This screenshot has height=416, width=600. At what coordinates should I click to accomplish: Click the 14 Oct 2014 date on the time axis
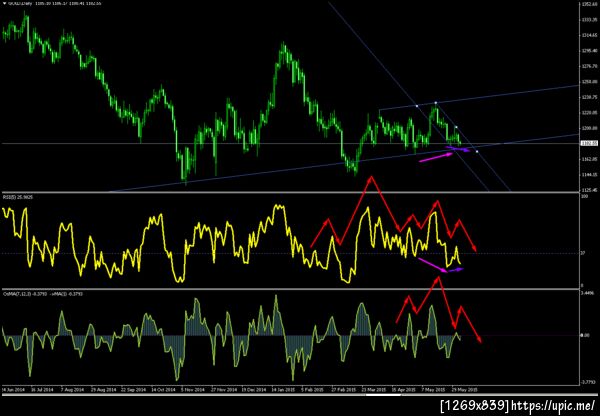(163, 389)
